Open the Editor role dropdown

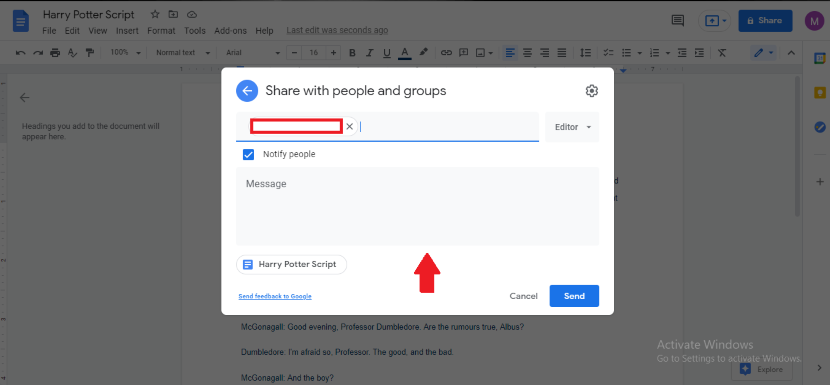572,127
